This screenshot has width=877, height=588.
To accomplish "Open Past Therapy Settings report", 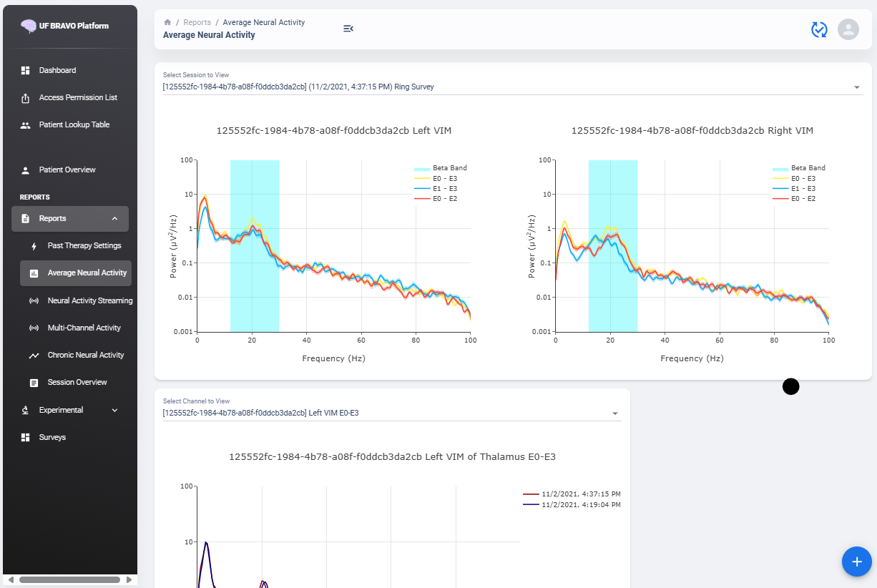I will 84,245.
